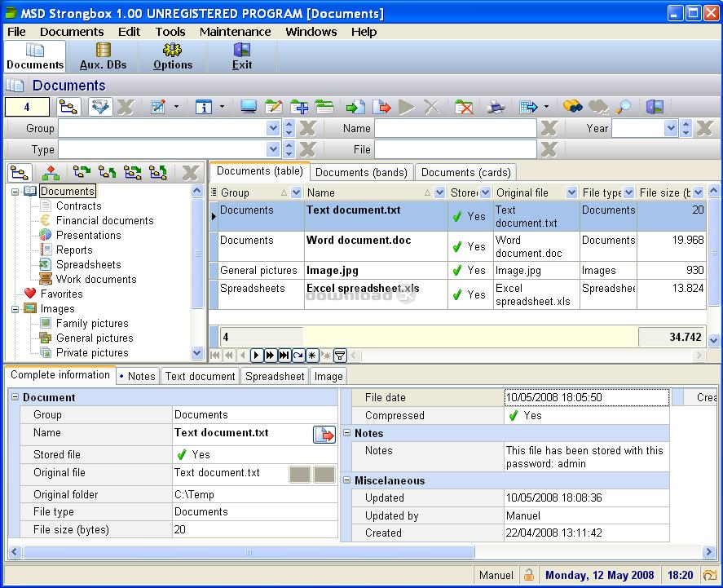Click the exit door icon at the toolbar end

tap(655, 107)
